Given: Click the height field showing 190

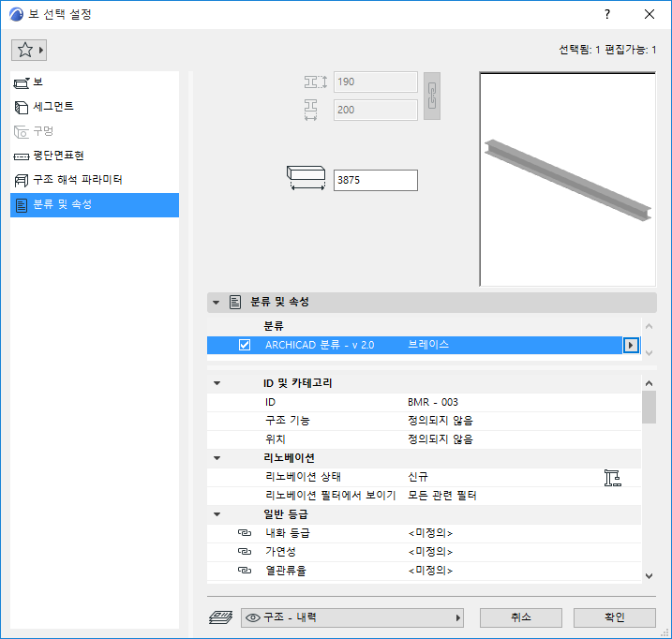Looking at the screenshot, I should [376, 82].
